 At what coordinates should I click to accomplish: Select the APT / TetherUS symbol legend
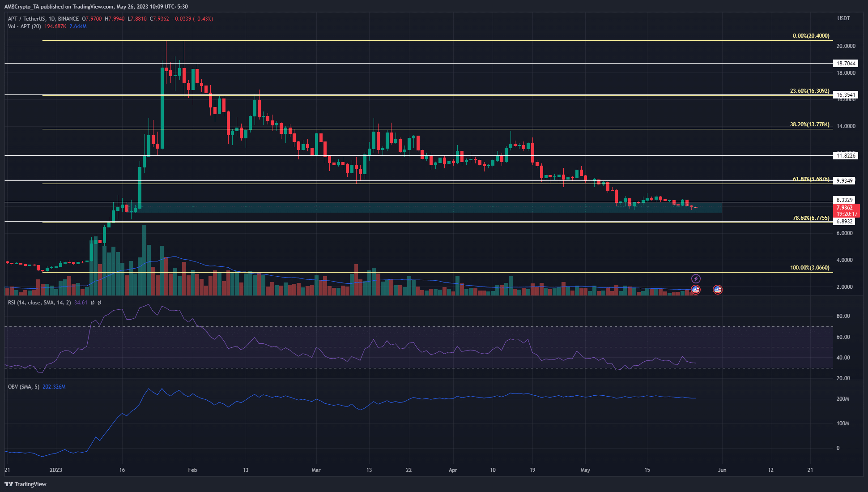(x=43, y=19)
